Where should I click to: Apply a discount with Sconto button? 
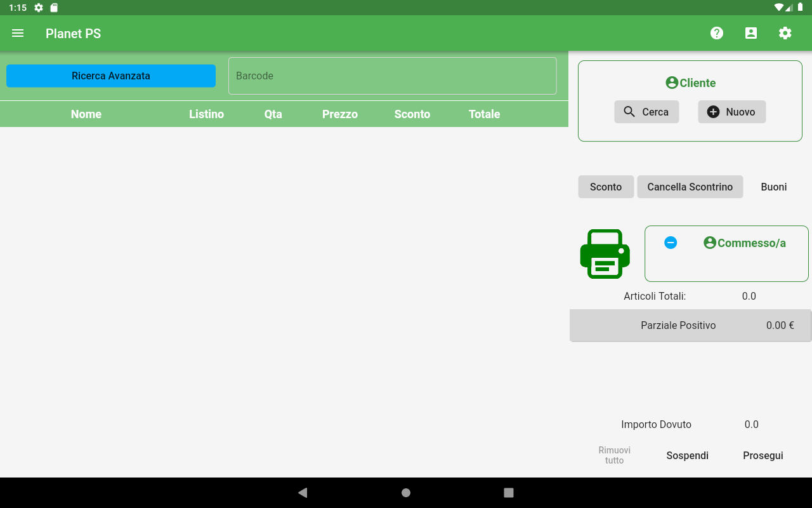[606, 187]
